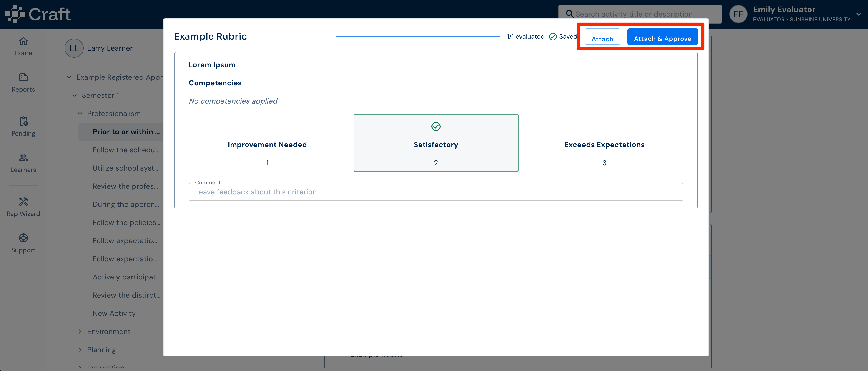Open Emily Evaluator account dropdown arrow
Screen dimensions: 868x371
click(x=859, y=14)
